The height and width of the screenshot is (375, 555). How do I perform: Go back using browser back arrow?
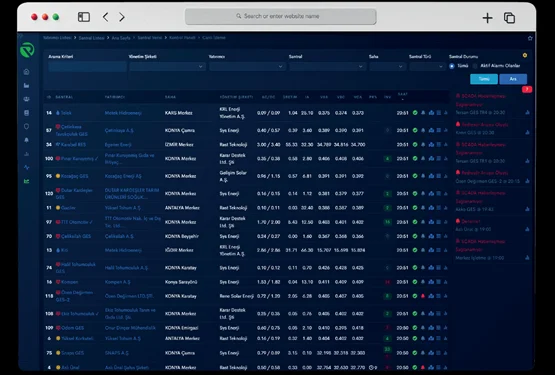105,17
